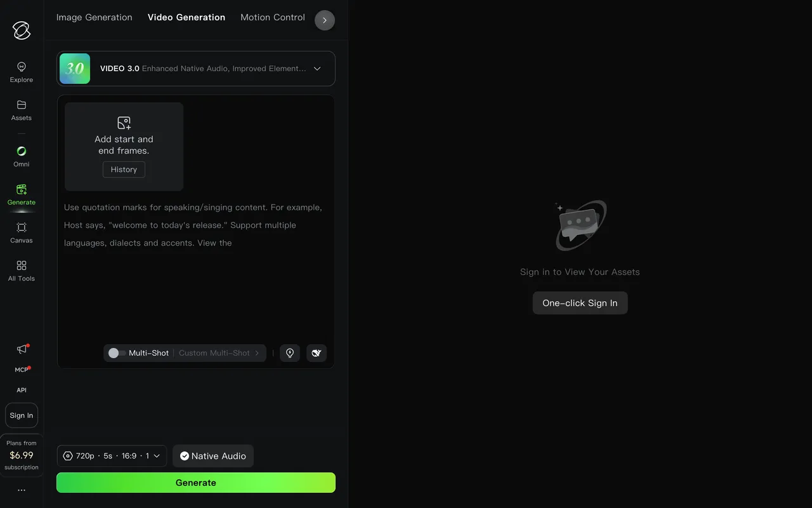812x508 pixels.
Task: Click the DeepSeek whale icon
Action: [317, 353]
